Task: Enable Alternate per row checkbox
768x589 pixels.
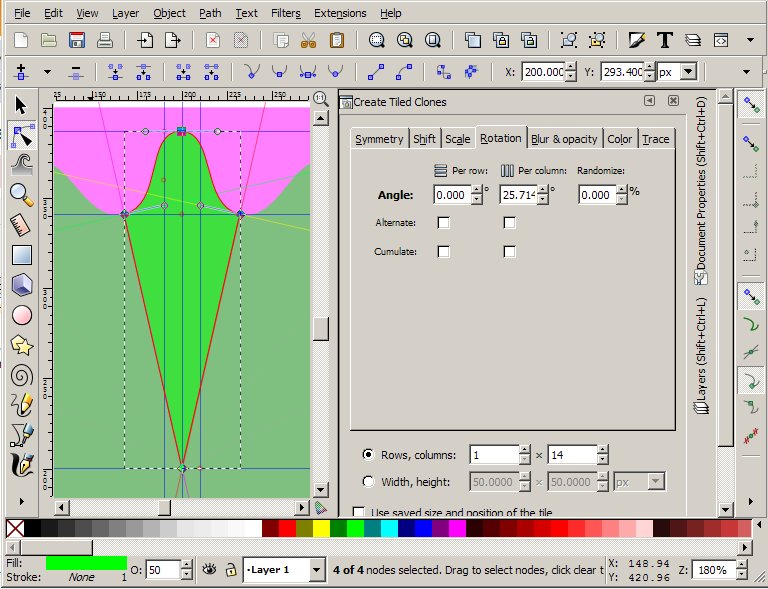Action: [444, 222]
